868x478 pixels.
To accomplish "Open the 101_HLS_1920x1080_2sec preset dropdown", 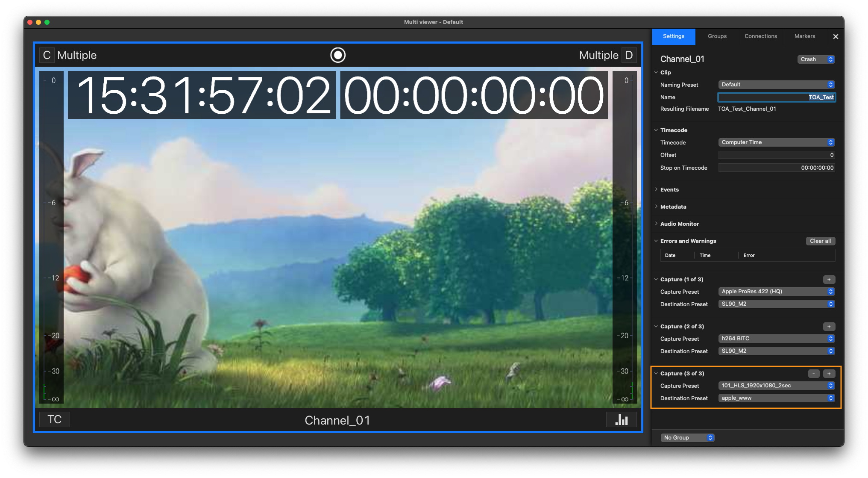I will (x=776, y=386).
